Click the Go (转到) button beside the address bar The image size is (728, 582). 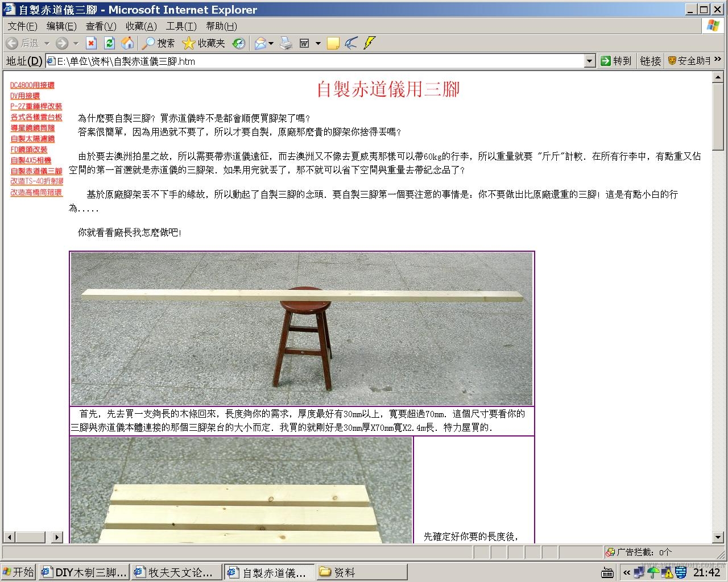tap(616, 61)
